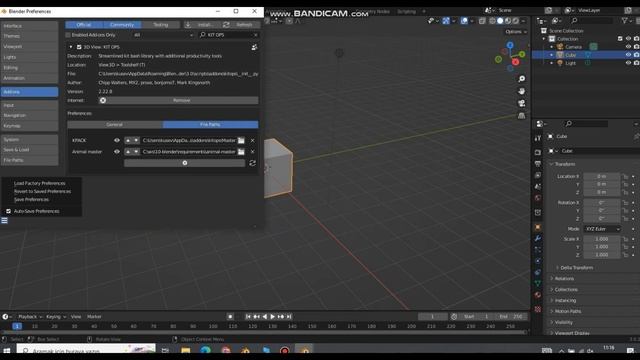Click the red X axis on the navigation gizmo

pos(516,62)
